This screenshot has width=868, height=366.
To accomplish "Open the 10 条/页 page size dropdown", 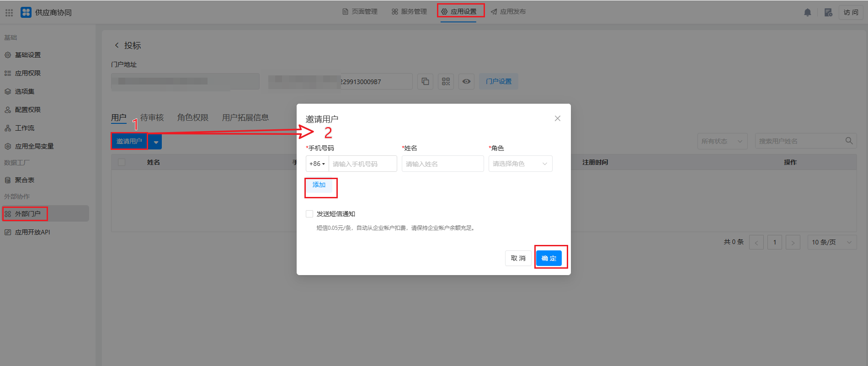I will coord(831,242).
